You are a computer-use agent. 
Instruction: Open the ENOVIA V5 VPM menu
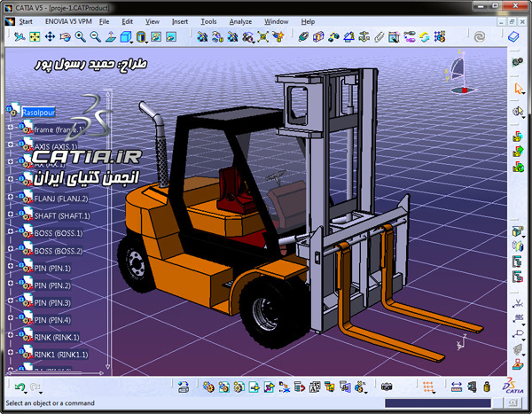click(x=68, y=21)
